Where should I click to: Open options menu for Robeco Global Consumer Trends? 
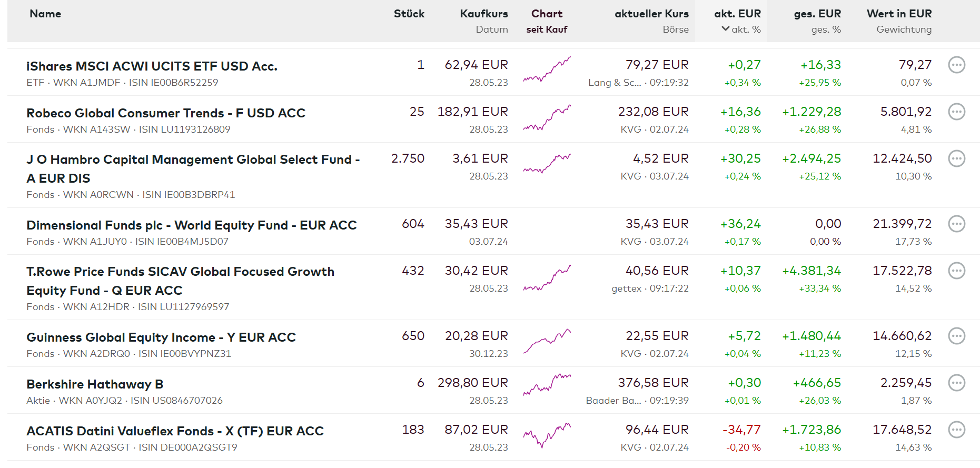point(956,112)
